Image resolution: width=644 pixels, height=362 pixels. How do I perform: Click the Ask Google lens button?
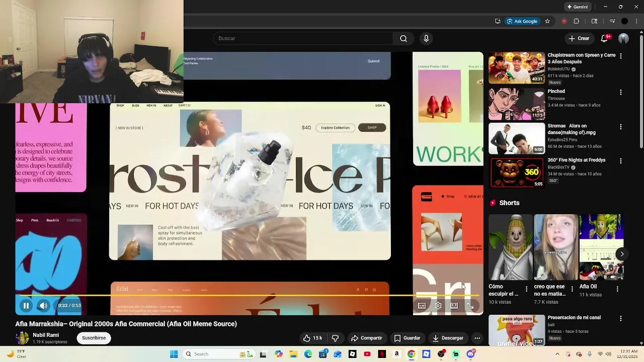[x=522, y=21]
